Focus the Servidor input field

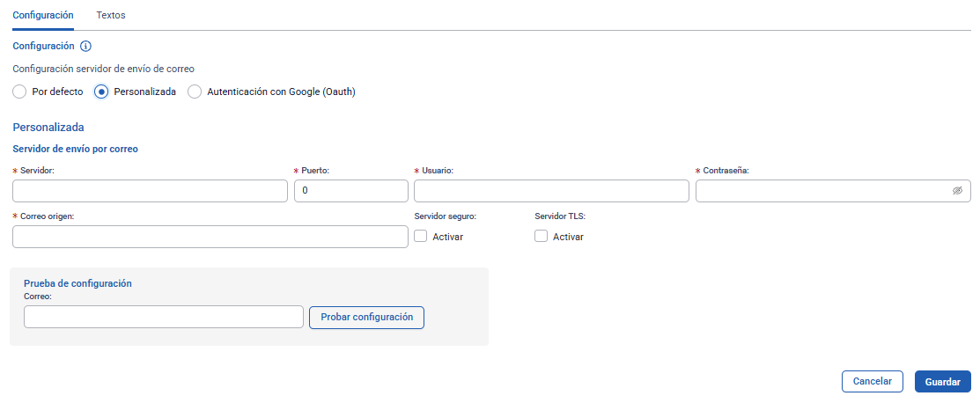(151, 191)
